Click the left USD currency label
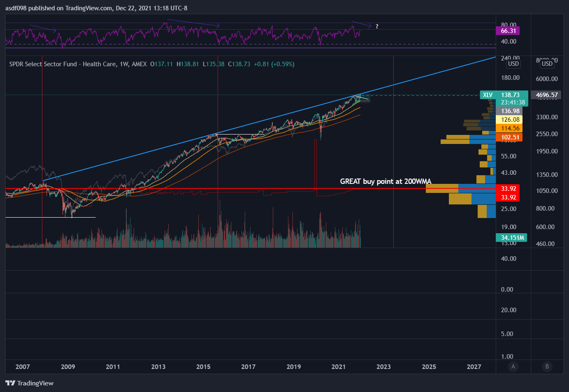The width and height of the screenshot is (569, 392). [x=513, y=64]
